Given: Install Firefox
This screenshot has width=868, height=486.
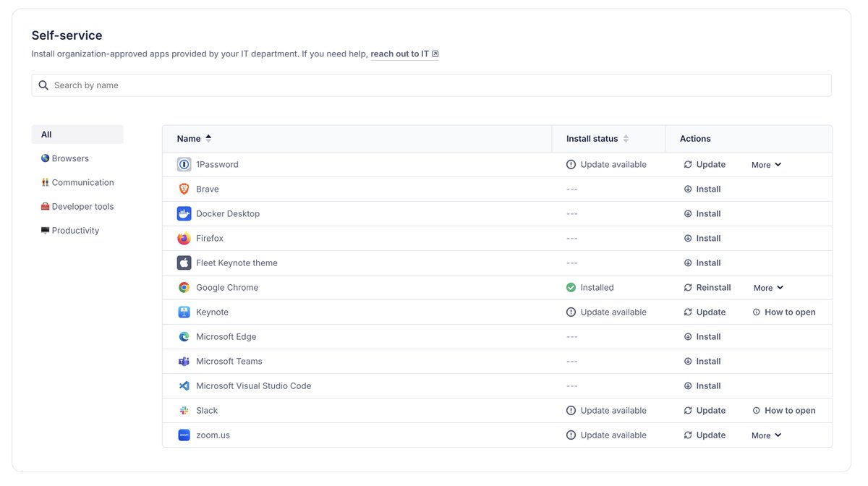Looking at the screenshot, I should pyautogui.click(x=702, y=239).
